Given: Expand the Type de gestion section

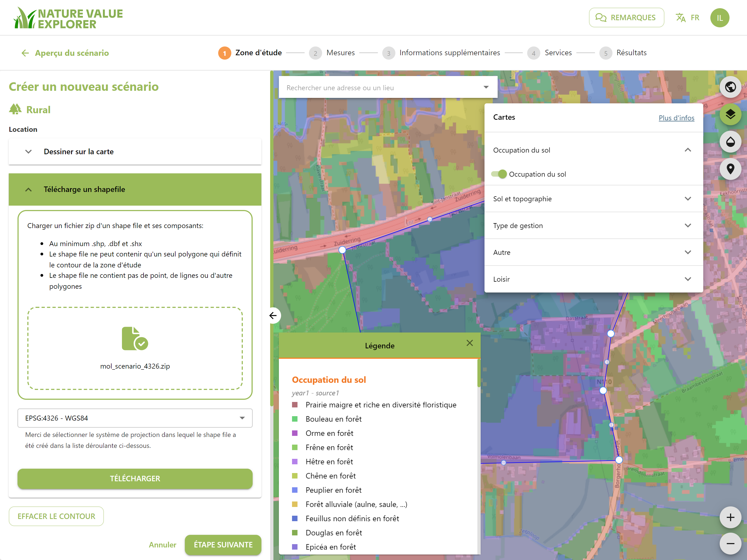Looking at the screenshot, I should click(593, 226).
